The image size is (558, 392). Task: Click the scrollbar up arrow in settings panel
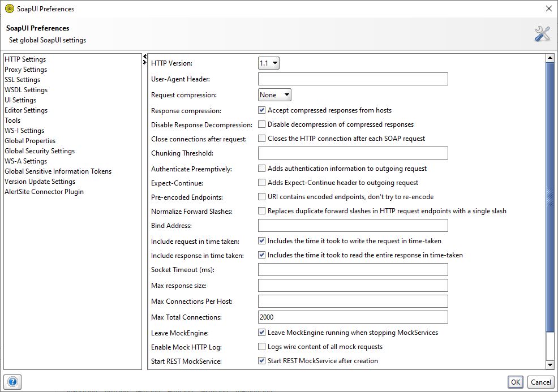point(550,58)
